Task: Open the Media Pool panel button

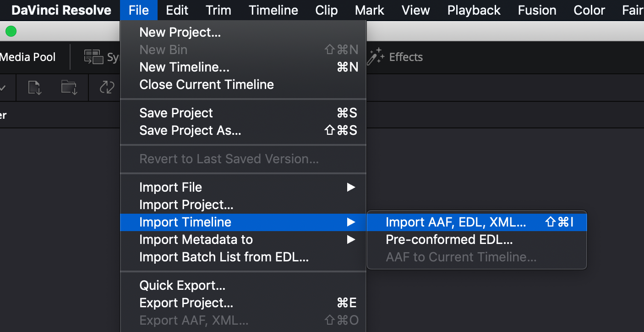Action: 27,57
